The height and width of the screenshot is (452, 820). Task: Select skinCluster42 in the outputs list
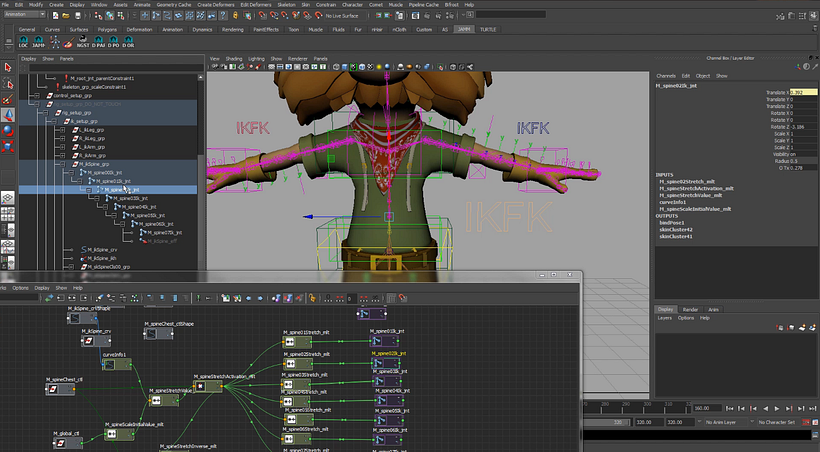[677, 229]
